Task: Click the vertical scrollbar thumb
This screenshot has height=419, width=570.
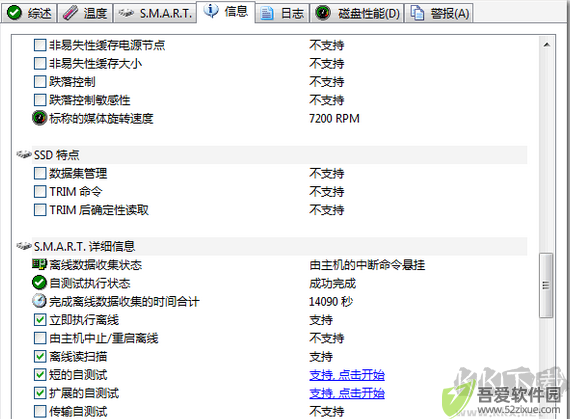Action: click(x=546, y=285)
